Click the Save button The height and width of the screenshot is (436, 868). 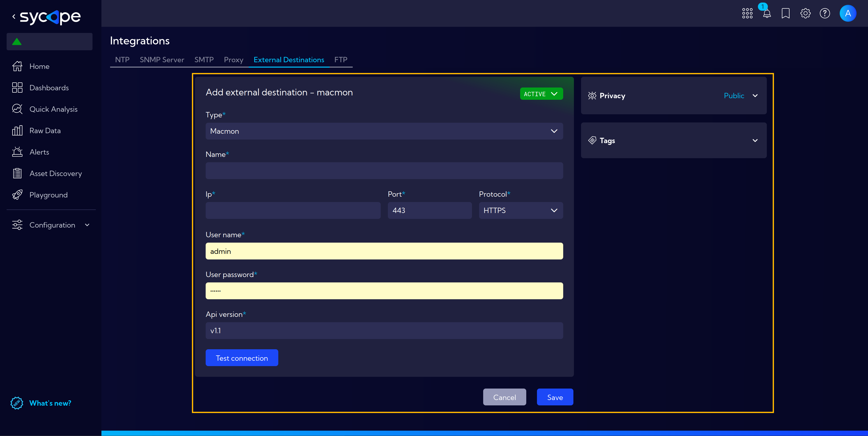pos(555,397)
